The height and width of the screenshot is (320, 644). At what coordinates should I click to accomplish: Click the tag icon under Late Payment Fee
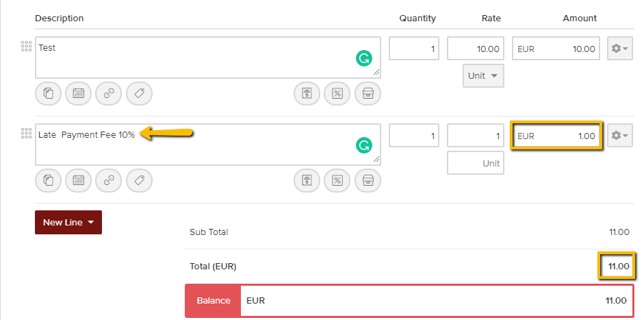[139, 180]
